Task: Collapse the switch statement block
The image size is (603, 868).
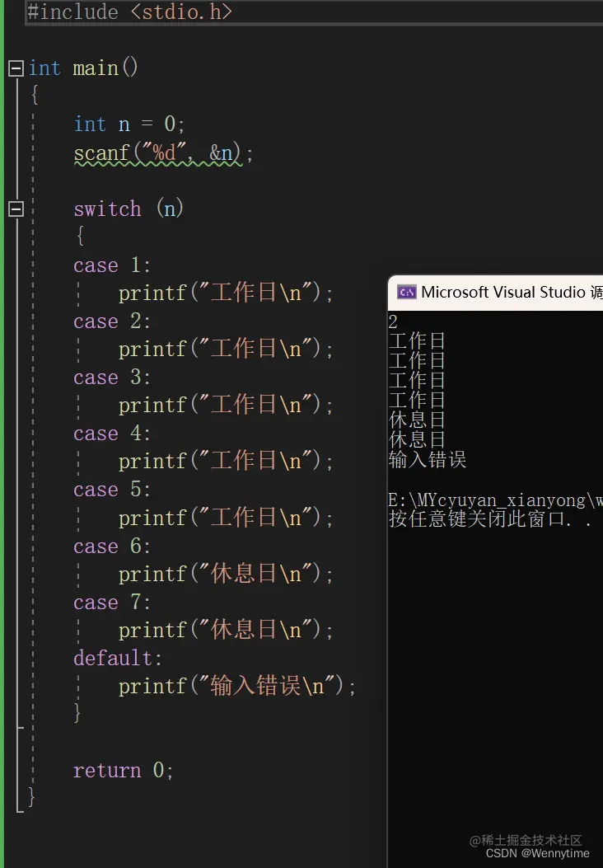Action: [x=16, y=209]
